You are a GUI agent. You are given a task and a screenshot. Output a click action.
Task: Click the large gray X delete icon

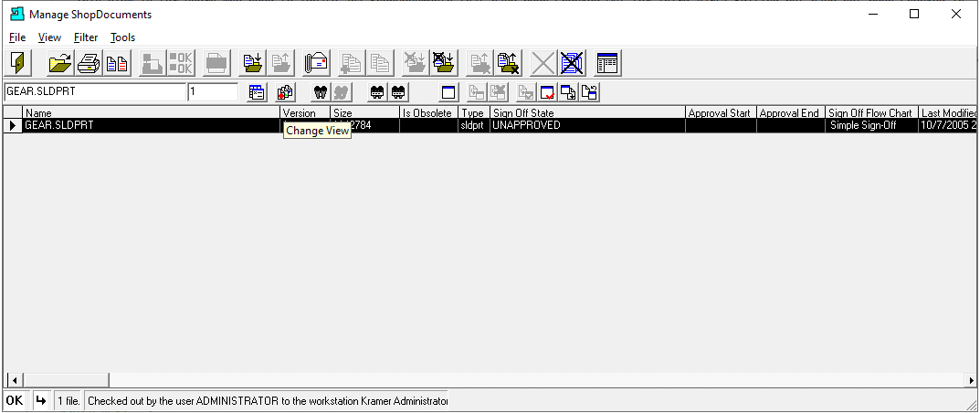(x=543, y=63)
